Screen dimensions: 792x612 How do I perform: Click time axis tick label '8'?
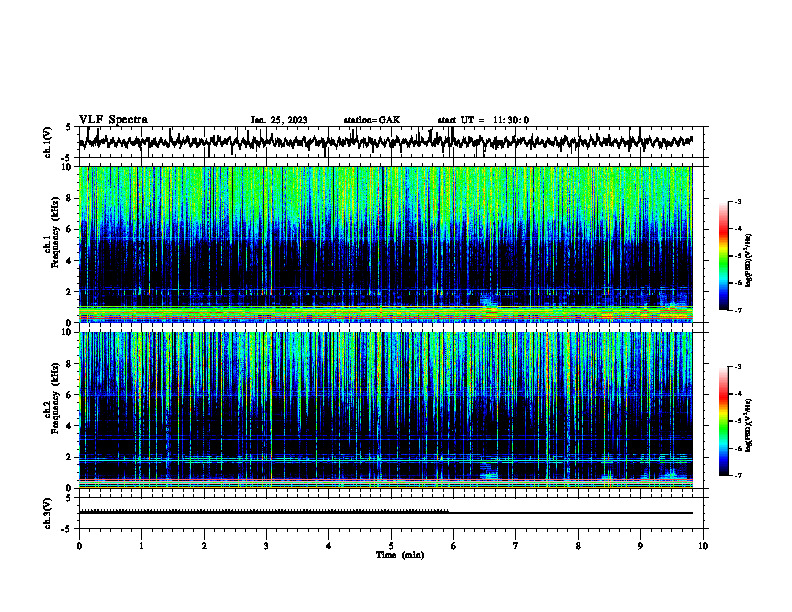[578, 546]
